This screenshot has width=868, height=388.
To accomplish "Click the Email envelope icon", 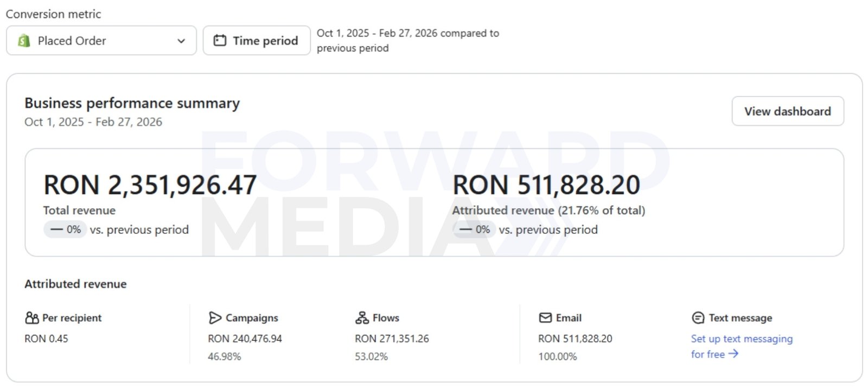I will [x=545, y=317].
